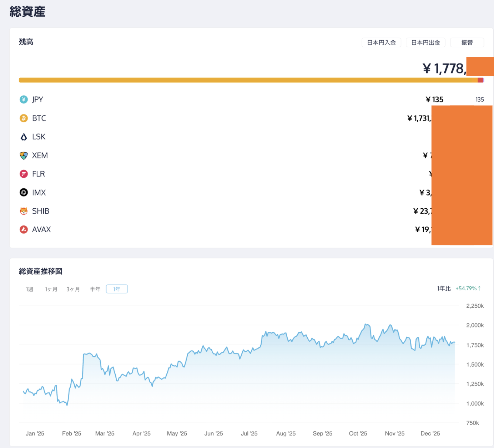Select the 3ヶ月 chart period
494x448 pixels.
(73, 289)
